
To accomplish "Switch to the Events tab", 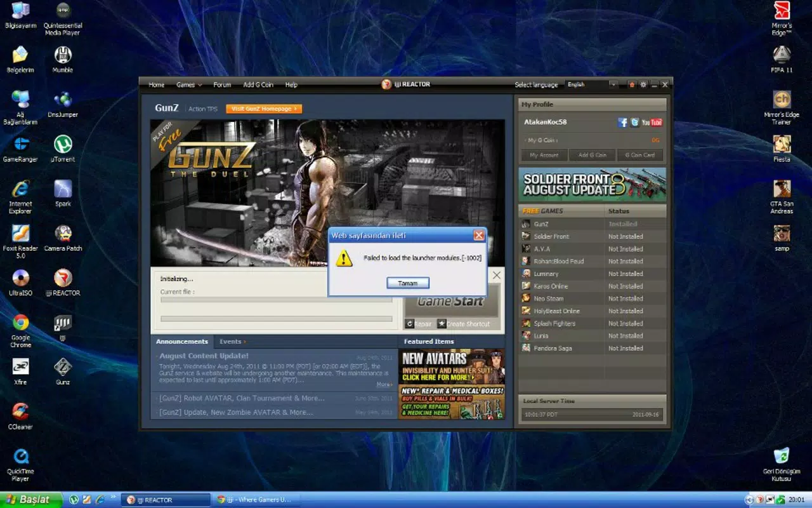I will coord(232,342).
